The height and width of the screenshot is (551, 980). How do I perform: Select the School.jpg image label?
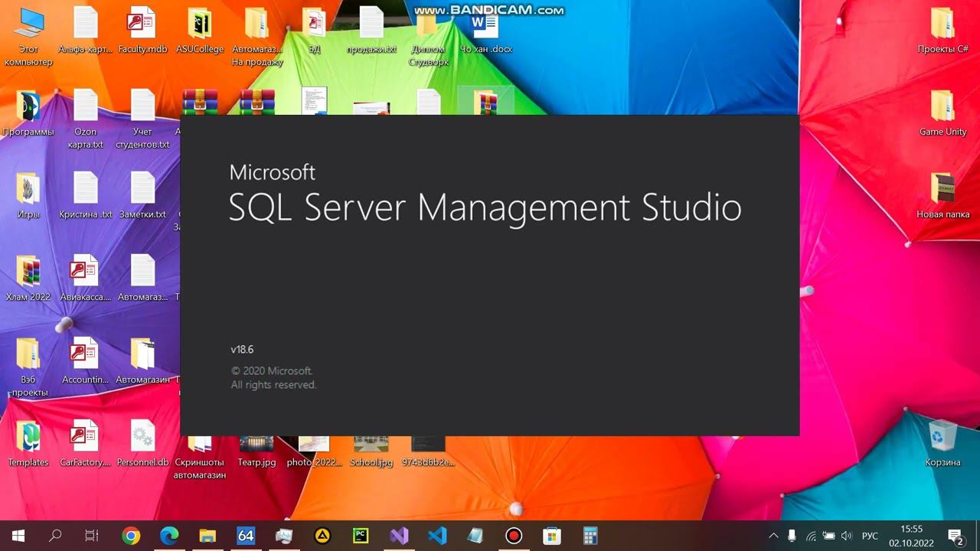coord(371,462)
